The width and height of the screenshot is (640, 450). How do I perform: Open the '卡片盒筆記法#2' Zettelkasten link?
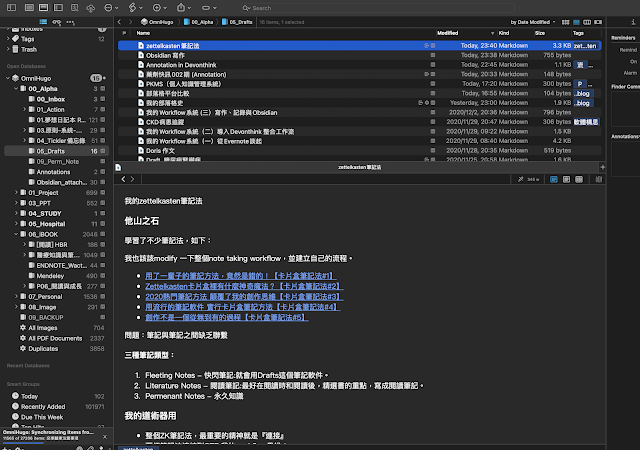click(244, 286)
